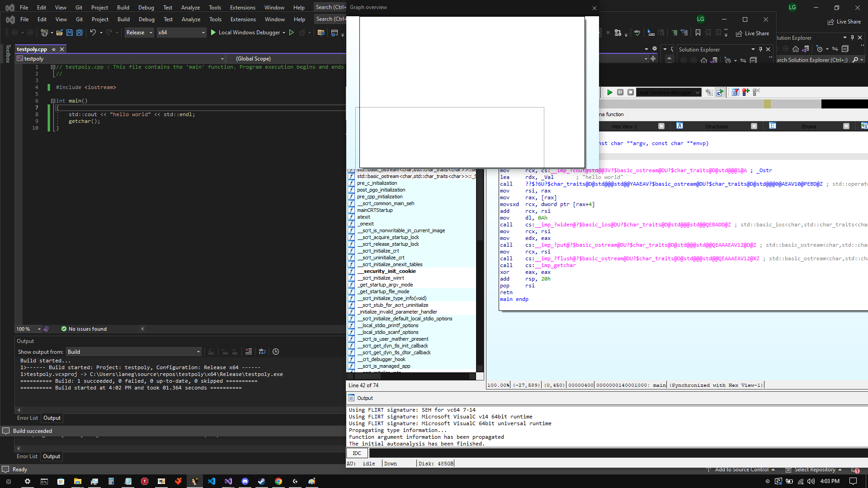Image resolution: width=868 pixels, height=488 pixels.
Task: Click the Live Share button
Action: 753,33
